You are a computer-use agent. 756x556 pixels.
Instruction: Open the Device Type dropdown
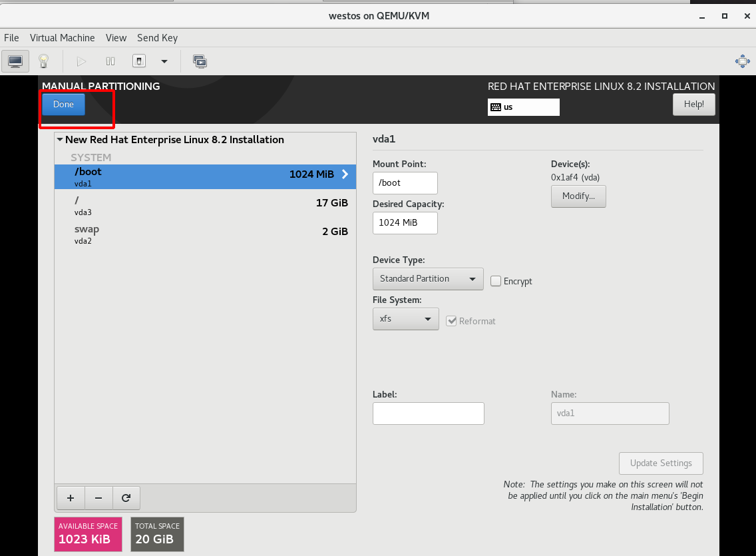428,279
